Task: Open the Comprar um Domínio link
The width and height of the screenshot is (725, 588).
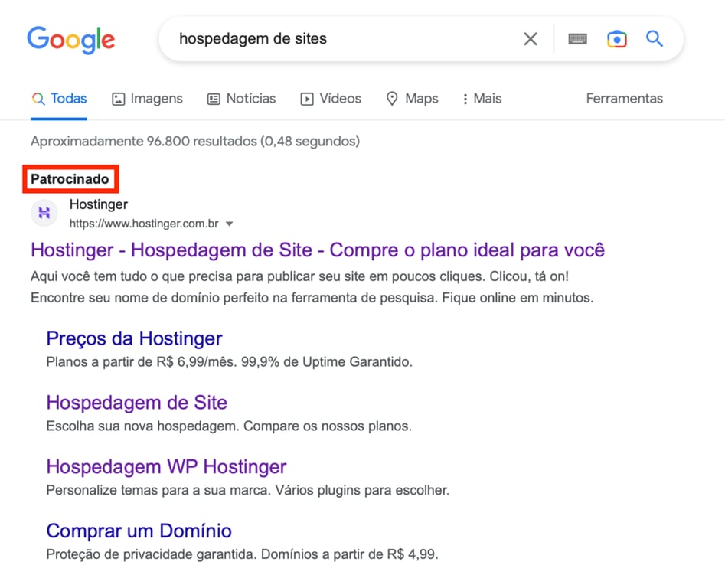Action: click(139, 531)
